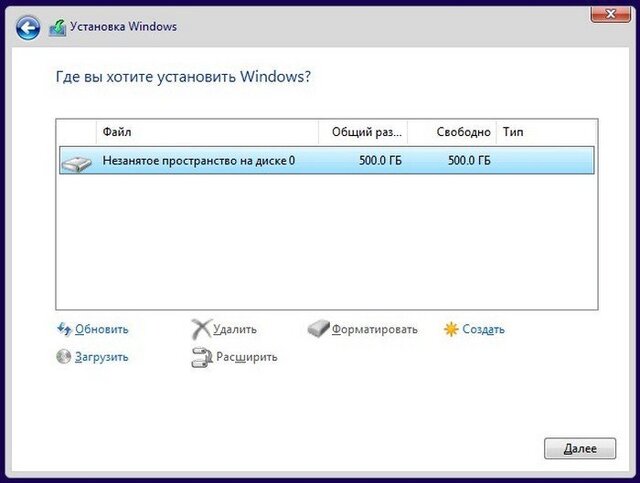Image resolution: width=640 pixels, height=483 pixels.
Task: Click the disc icon beside Загрузить
Action: (65, 357)
